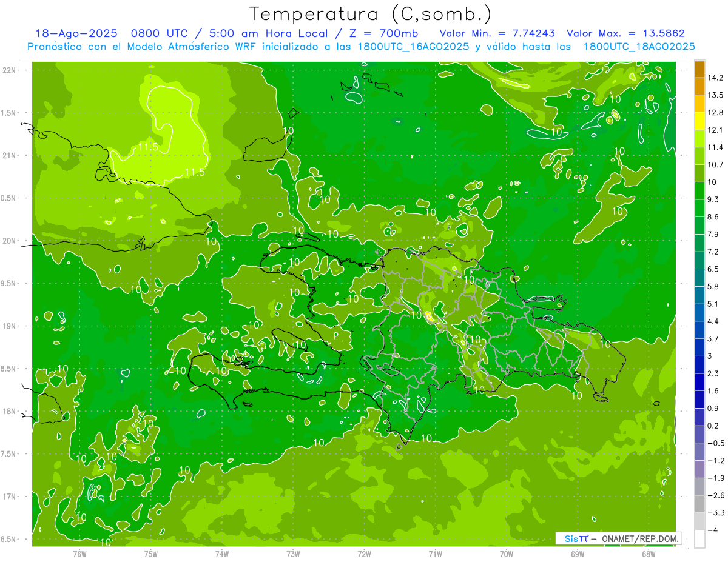Pick the dark orange swatch above 14.2
Screen dimensions: 728x562
pos(699,69)
